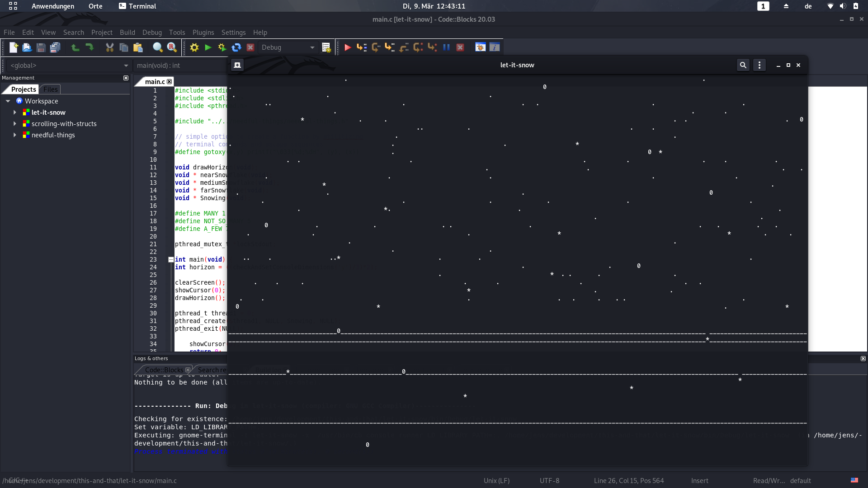Close the Management panel
868x488 pixels.
(126, 78)
